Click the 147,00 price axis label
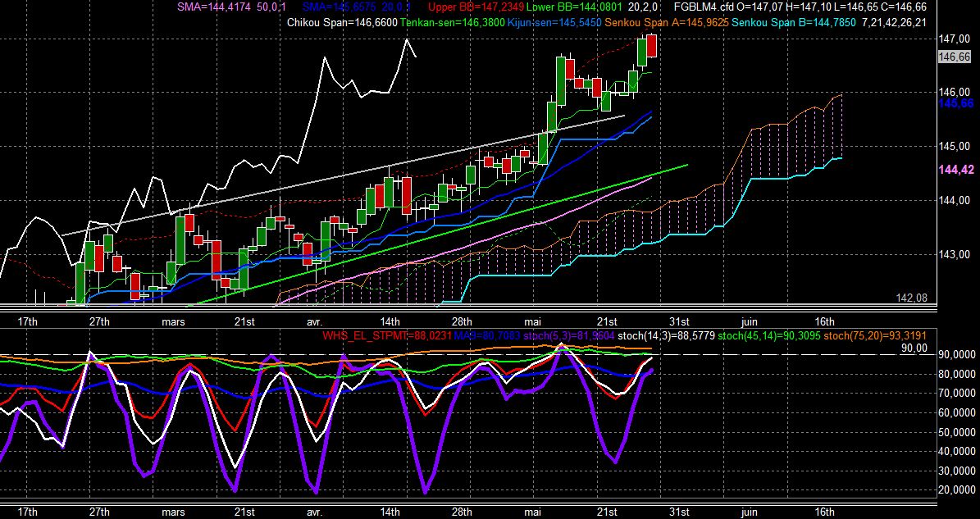The image size is (980, 519). tap(955, 39)
